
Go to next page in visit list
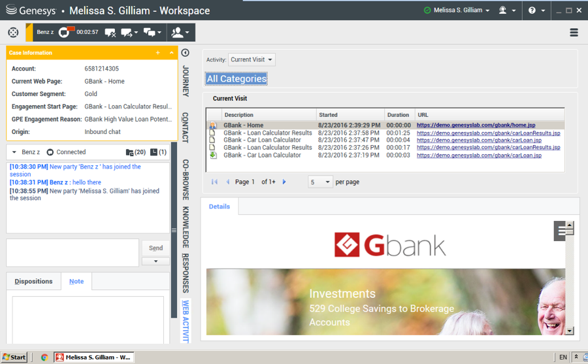[x=284, y=182]
